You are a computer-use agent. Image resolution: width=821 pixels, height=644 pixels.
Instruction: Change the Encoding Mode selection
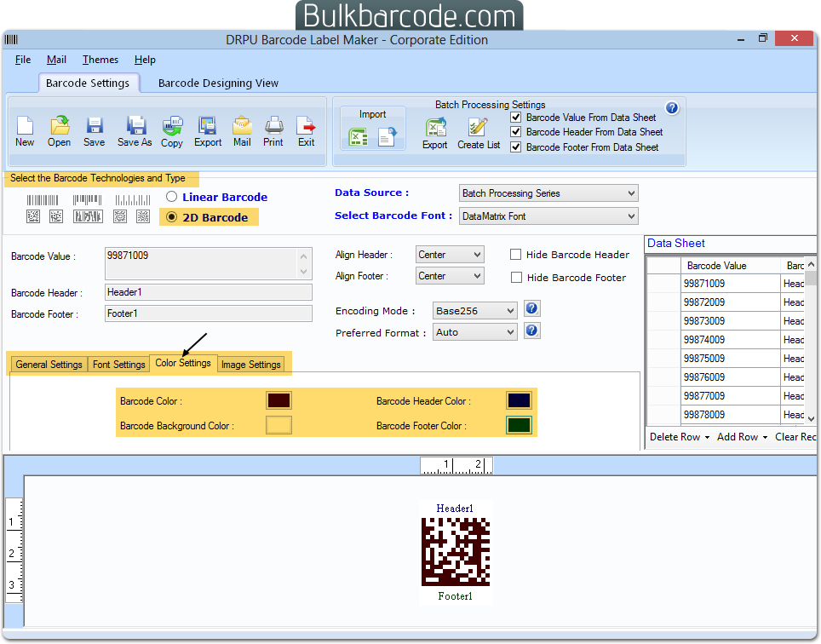pos(474,310)
